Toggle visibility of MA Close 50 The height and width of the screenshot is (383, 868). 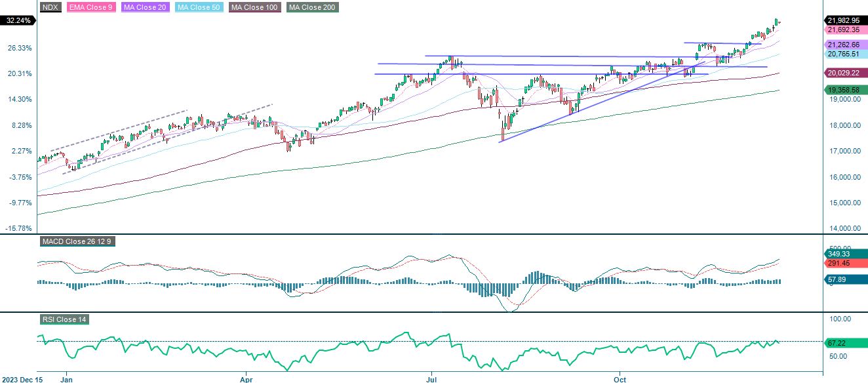coord(198,7)
